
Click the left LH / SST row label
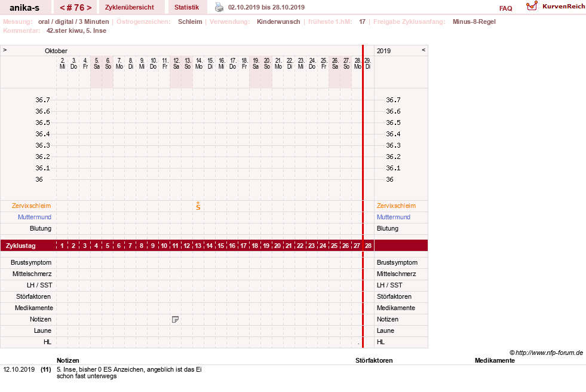pyautogui.click(x=39, y=285)
